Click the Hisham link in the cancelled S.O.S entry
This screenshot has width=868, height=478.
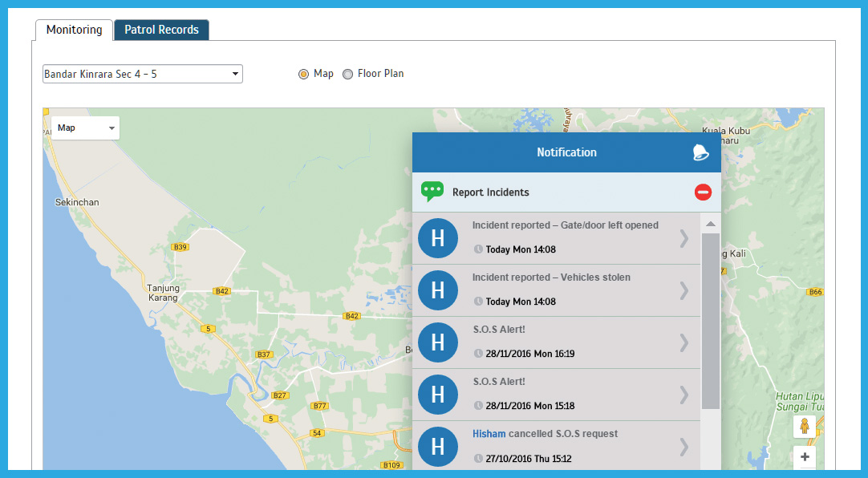point(489,433)
